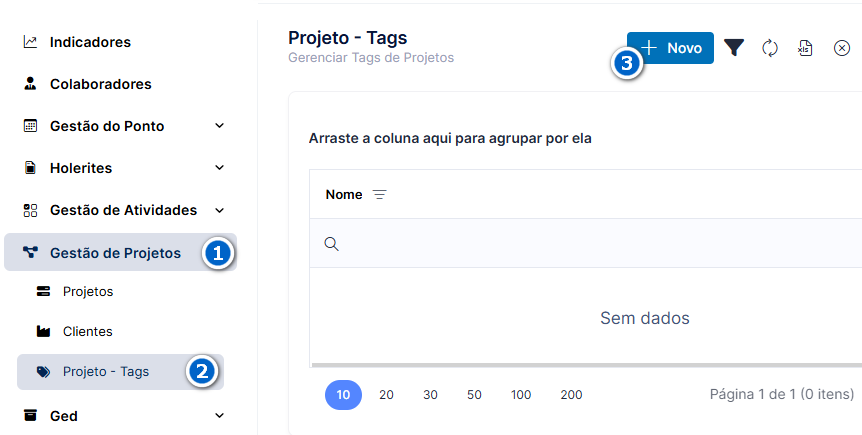
Task: Expand the Holerites menu chevron
Action: coord(219,168)
